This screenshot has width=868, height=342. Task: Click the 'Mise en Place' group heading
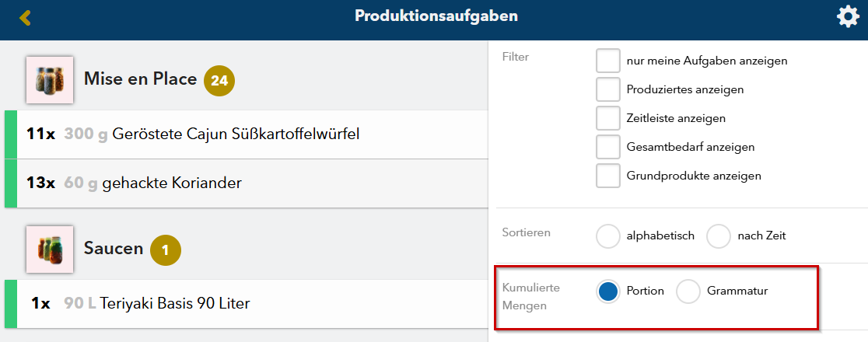point(140,79)
